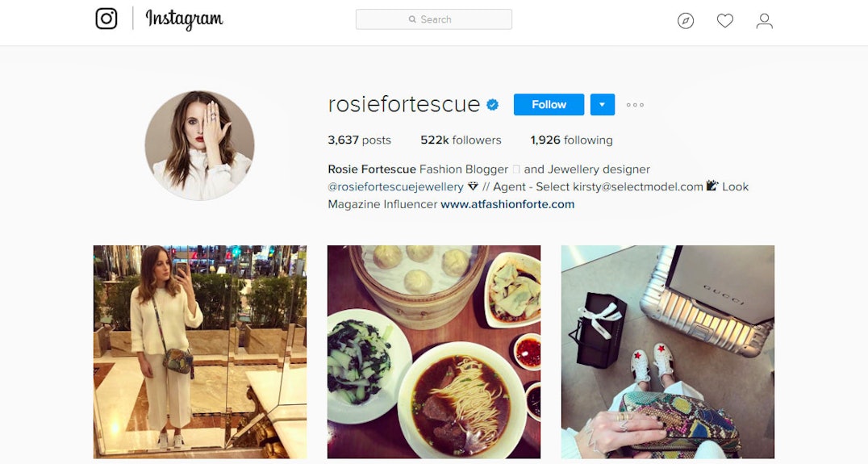Expand the suggested accounts dropdown arrow
The height and width of the screenshot is (464, 868).
click(603, 105)
